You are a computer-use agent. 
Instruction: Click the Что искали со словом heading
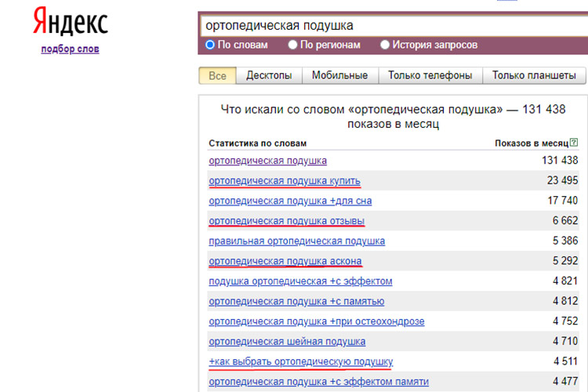click(x=393, y=117)
